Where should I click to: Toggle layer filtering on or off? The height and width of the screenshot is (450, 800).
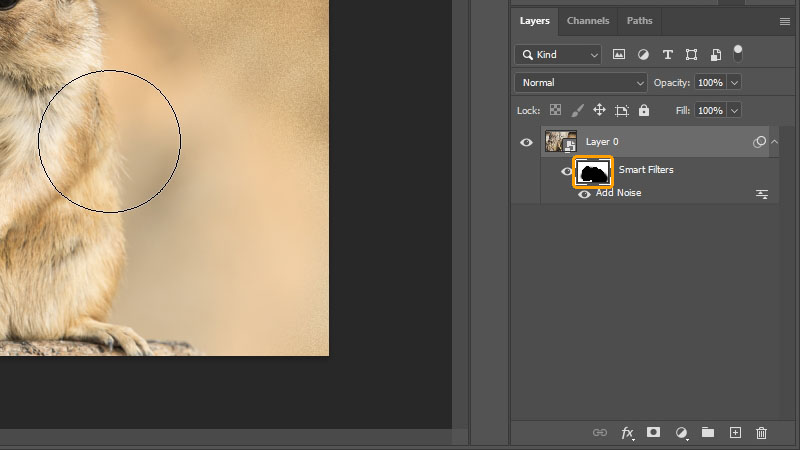tap(738, 54)
